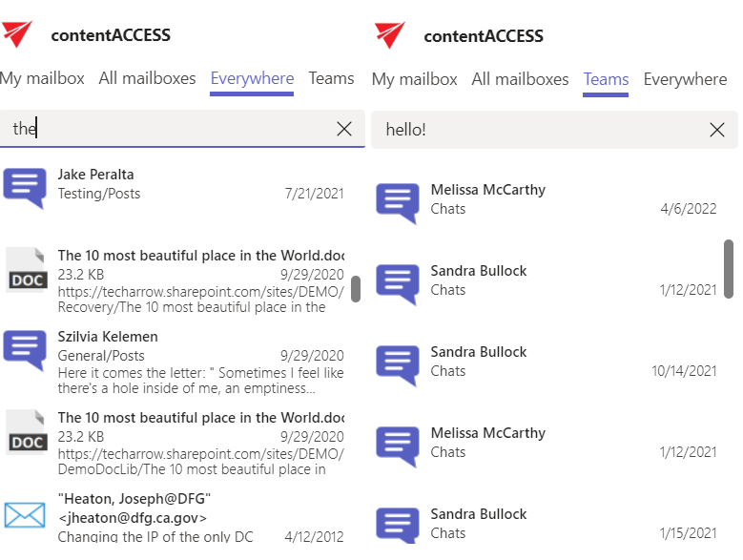Click Melissa McCarthy chat icon dated 4/6/2022
The width and height of the screenshot is (743, 560).
point(397,201)
